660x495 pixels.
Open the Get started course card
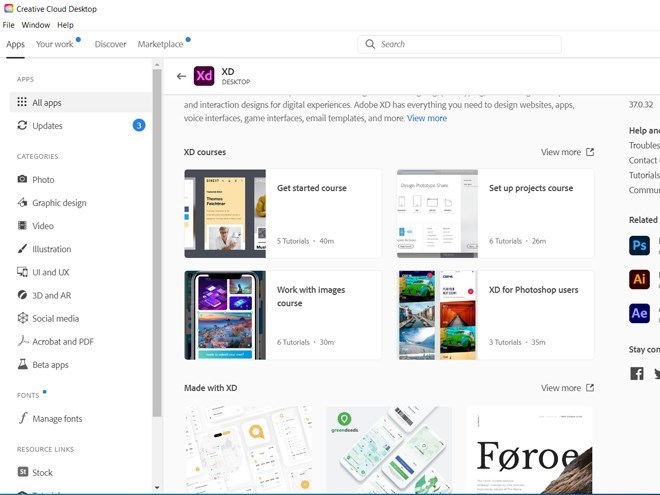point(283,214)
